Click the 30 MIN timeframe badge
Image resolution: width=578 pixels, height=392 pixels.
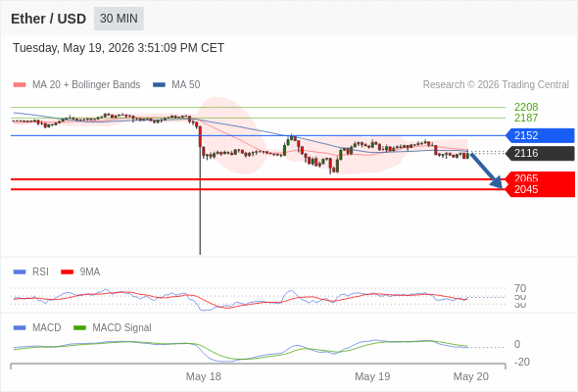click(x=119, y=19)
